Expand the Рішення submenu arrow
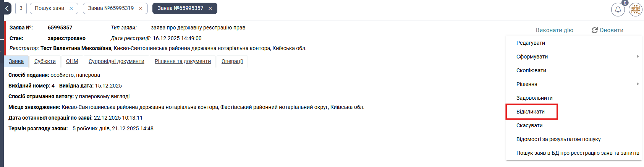 [638, 84]
